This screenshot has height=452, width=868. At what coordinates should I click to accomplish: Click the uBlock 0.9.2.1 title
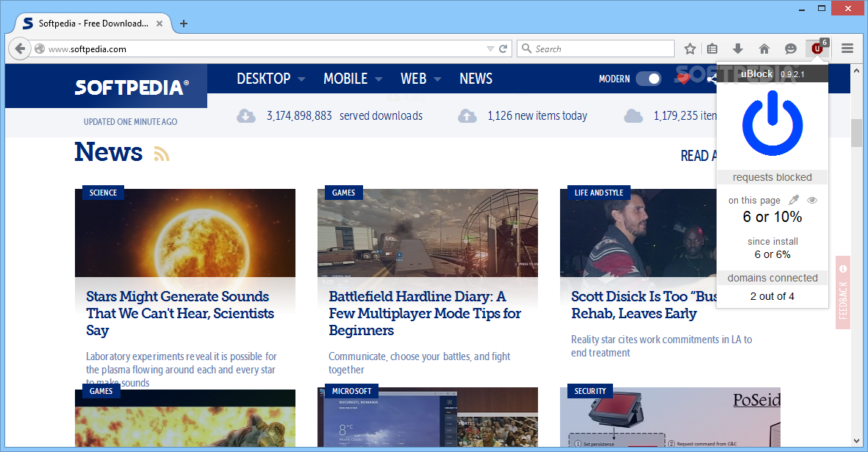pyautogui.click(x=772, y=73)
